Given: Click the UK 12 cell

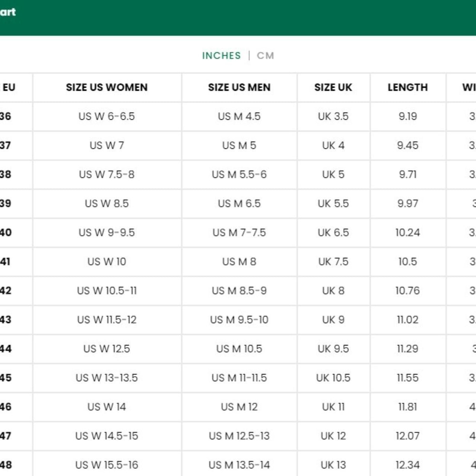Looking at the screenshot, I should click(333, 436).
